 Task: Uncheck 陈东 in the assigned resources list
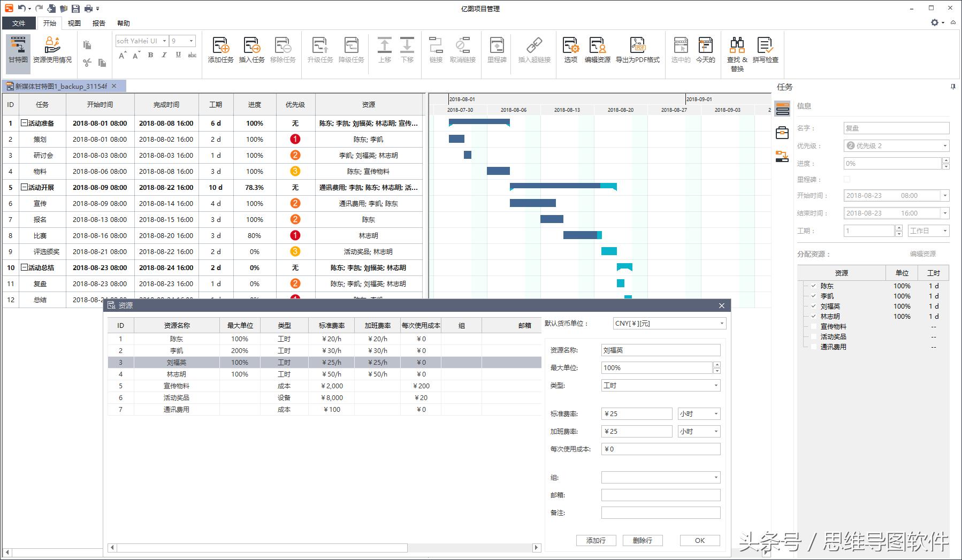click(x=814, y=286)
